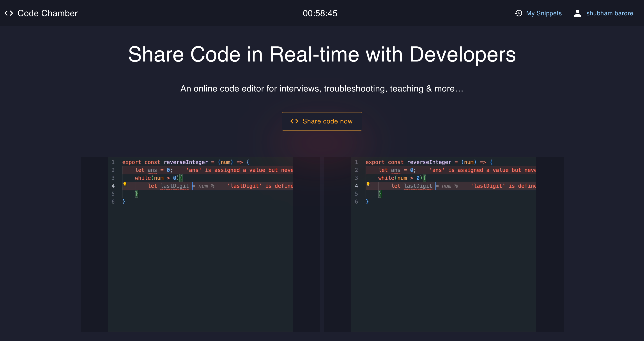Open My Snippets history icon
The width and height of the screenshot is (644, 341).
518,13
